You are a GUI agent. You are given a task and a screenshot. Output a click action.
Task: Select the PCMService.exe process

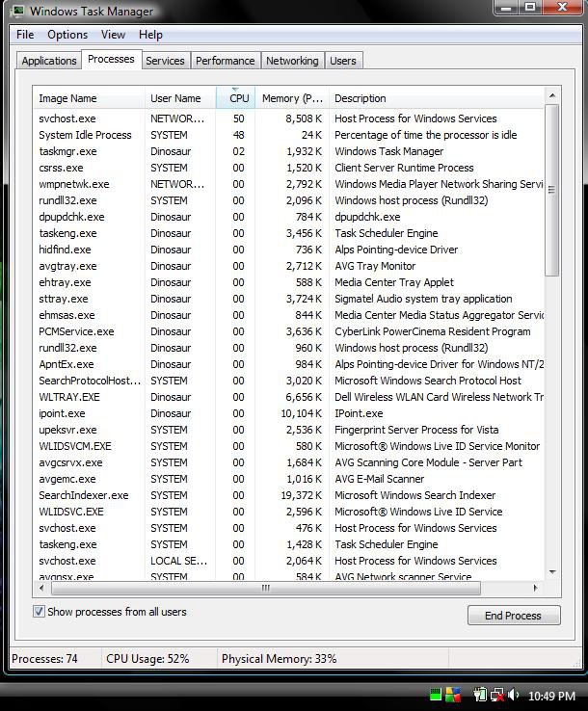tap(288, 331)
